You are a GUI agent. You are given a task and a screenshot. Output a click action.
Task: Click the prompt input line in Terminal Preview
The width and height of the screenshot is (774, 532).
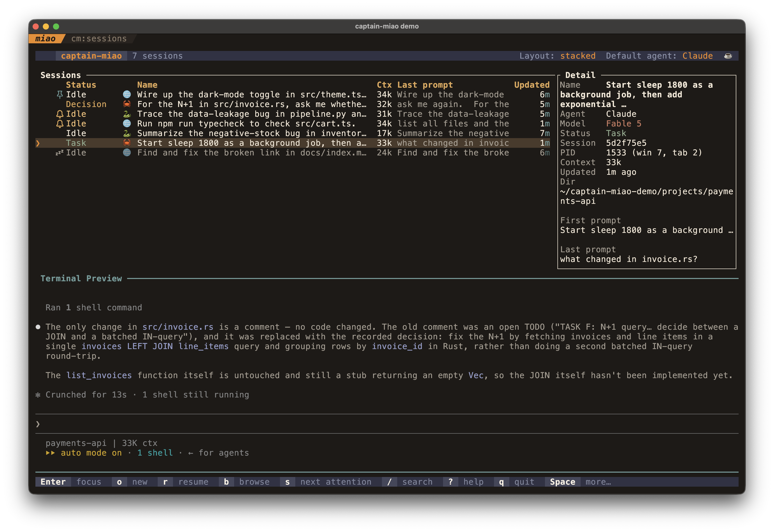[x=387, y=424]
